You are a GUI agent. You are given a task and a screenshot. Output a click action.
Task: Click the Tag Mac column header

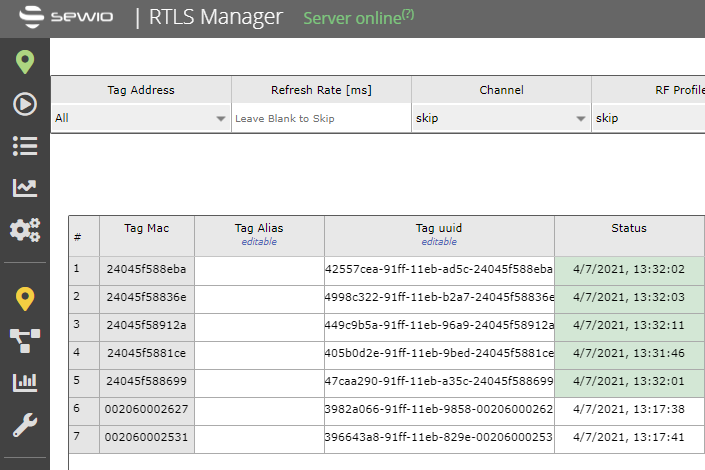146,228
